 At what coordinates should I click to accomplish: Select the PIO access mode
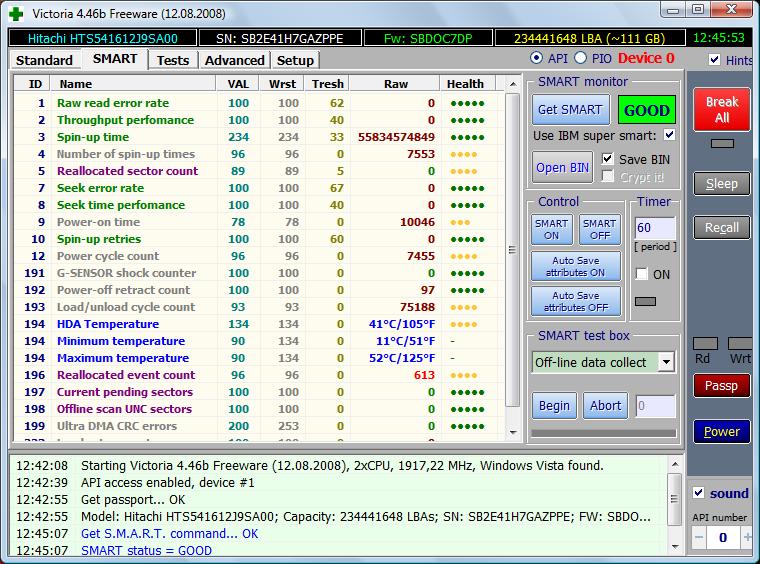[x=581, y=58]
